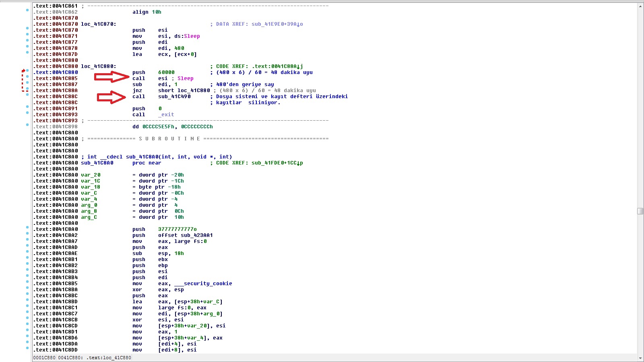Click status bar text '.text:loc_41C880'

point(109,358)
